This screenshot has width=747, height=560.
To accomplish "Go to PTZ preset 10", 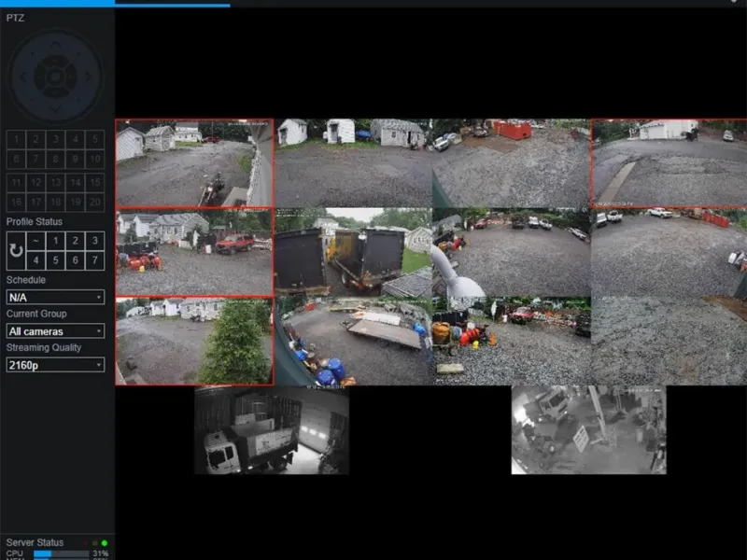I will point(95,159).
